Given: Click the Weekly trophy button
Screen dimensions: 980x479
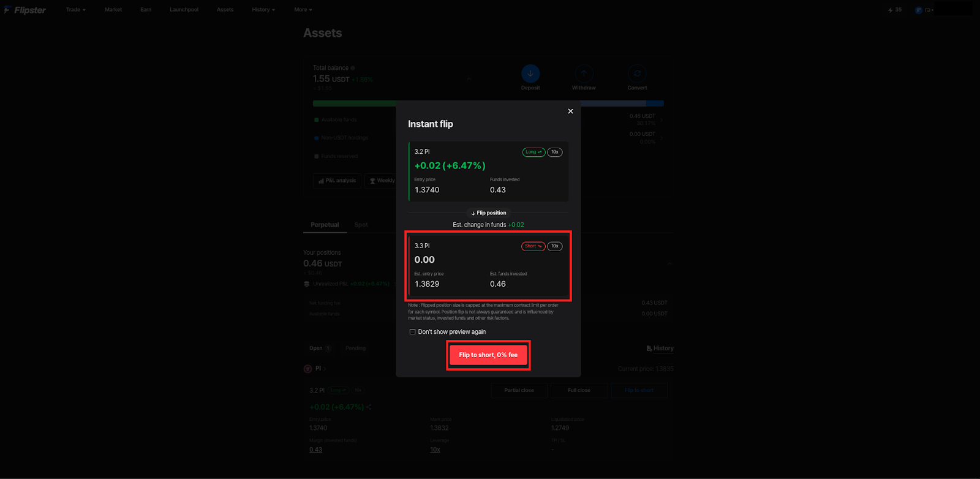Looking at the screenshot, I should point(382,181).
